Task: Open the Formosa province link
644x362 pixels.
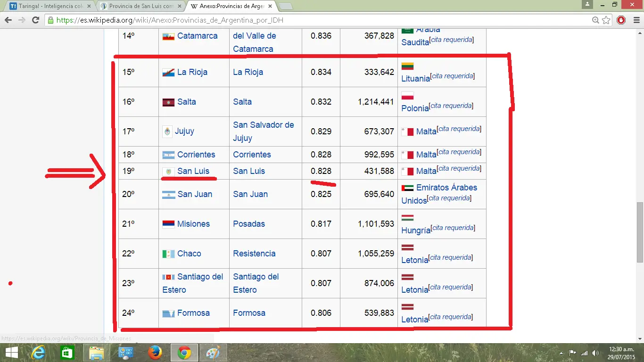Action: point(193,313)
